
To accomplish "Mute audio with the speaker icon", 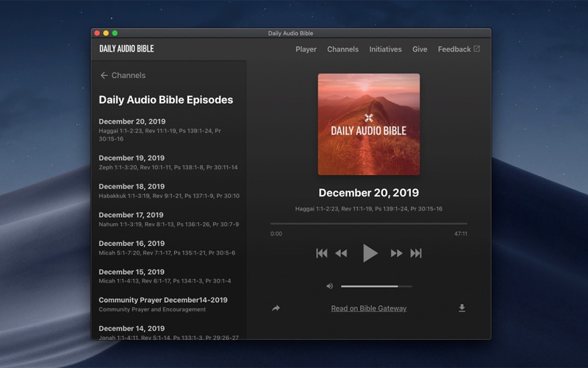I will point(329,286).
